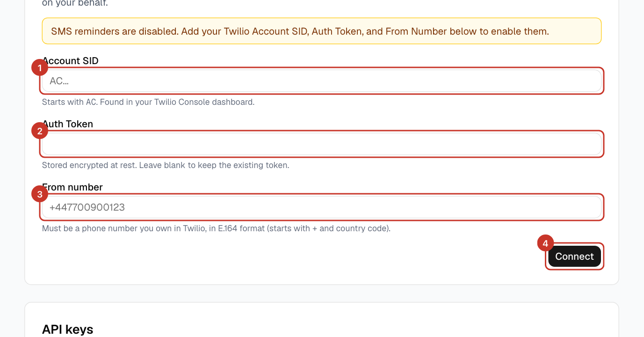
Task: Focus the Account SID input field
Action: [322, 81]
